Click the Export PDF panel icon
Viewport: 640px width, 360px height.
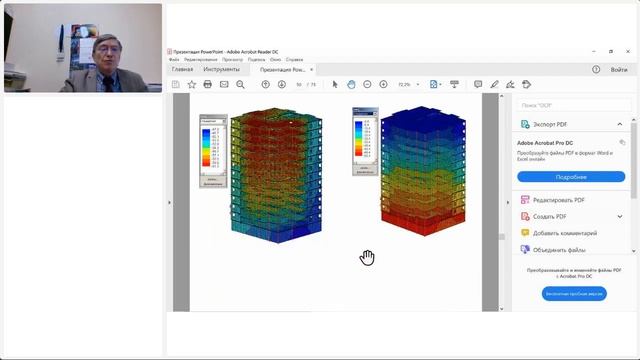click(525, 124)
